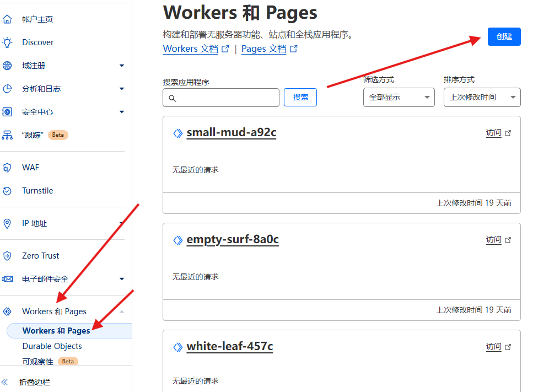This screenshot has width=533, height=392.
Task: Click the pie chart icon for 分析和日志
Action: click(x=7, y=89)
